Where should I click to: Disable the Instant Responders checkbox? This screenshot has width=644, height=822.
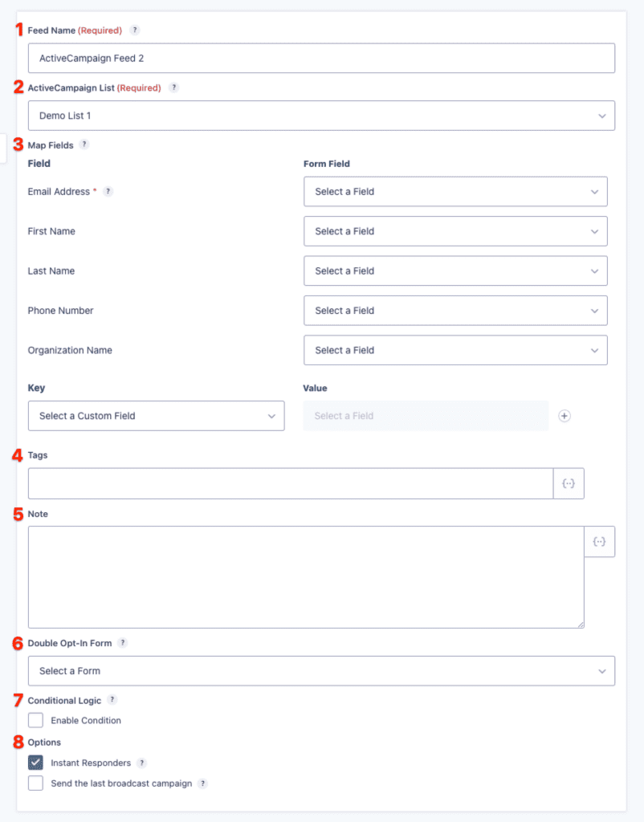pyautogui.click(x=35, y=763)
